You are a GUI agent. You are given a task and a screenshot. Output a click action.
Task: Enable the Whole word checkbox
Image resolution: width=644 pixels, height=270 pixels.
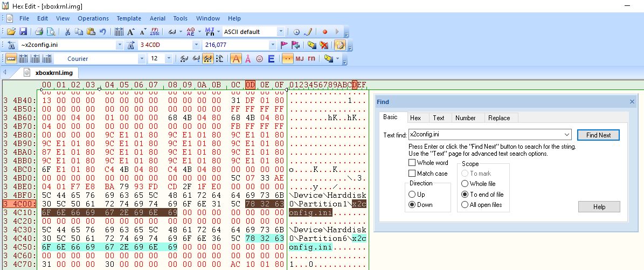412,163
